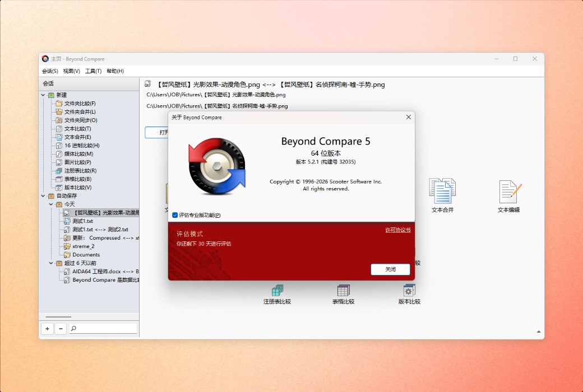Collapse the 新建 tree node
This screenshot has width=583, height=392.
(43, 95)
